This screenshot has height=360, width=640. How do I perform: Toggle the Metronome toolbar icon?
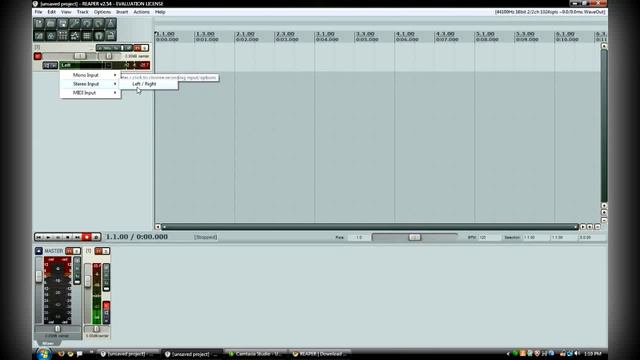(111, 24)
